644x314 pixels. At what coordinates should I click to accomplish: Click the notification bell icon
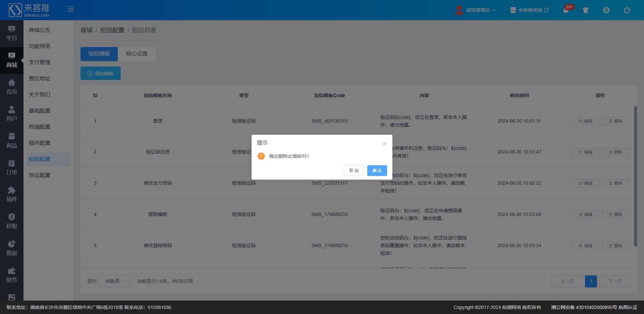click(566, 10)
